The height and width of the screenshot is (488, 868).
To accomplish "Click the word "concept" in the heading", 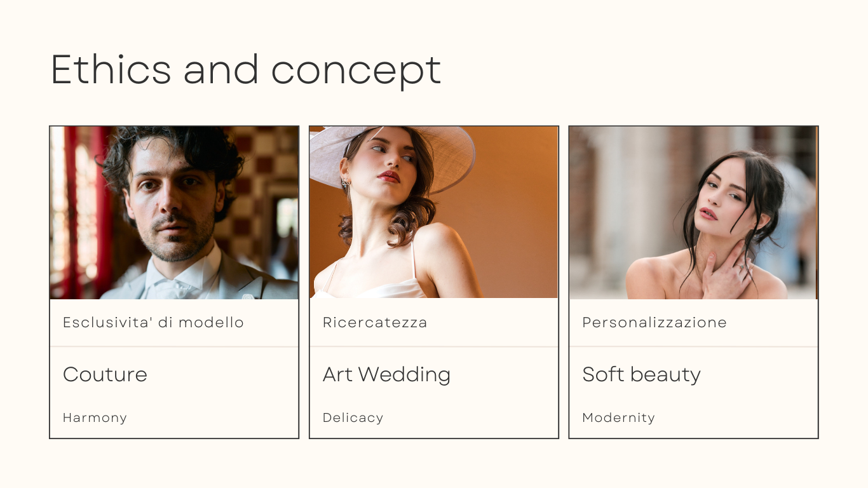I will (x=356, y=71).
